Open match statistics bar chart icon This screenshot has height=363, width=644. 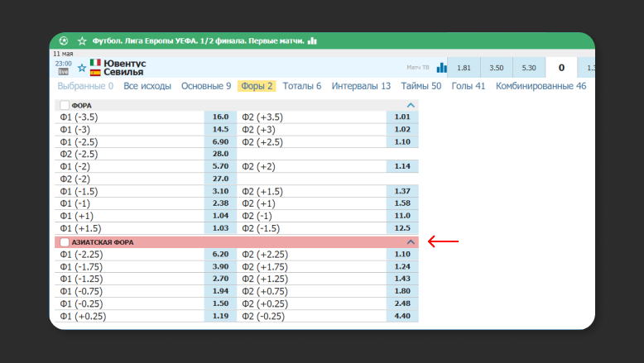(442, 68)
